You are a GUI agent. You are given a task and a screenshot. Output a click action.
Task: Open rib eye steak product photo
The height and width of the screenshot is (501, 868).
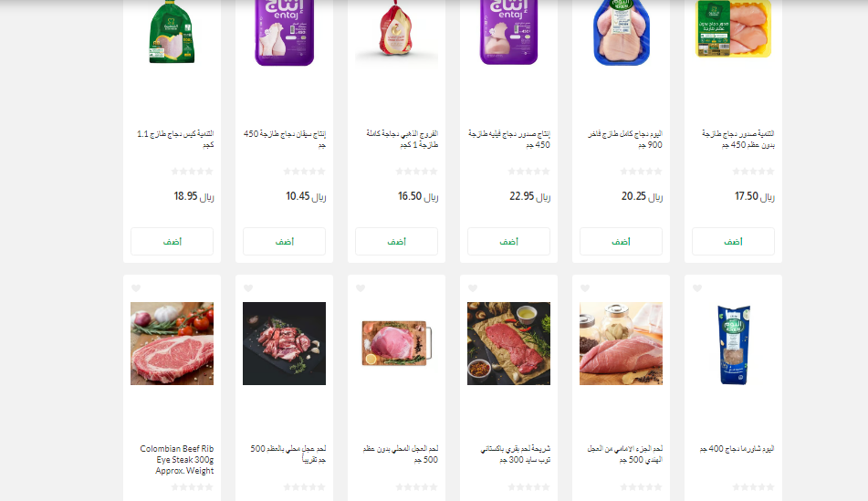(x=173, y=343)
